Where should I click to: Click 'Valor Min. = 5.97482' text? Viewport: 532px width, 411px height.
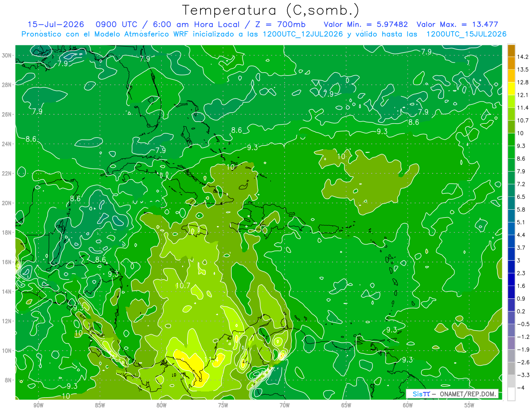(x=366, y=24)
